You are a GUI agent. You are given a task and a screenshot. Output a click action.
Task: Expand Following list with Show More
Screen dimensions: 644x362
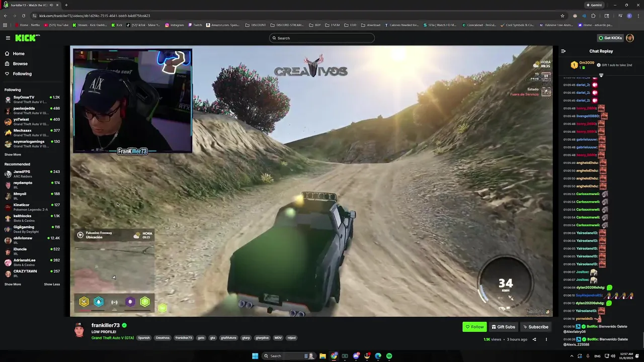(x=13, y=155)
